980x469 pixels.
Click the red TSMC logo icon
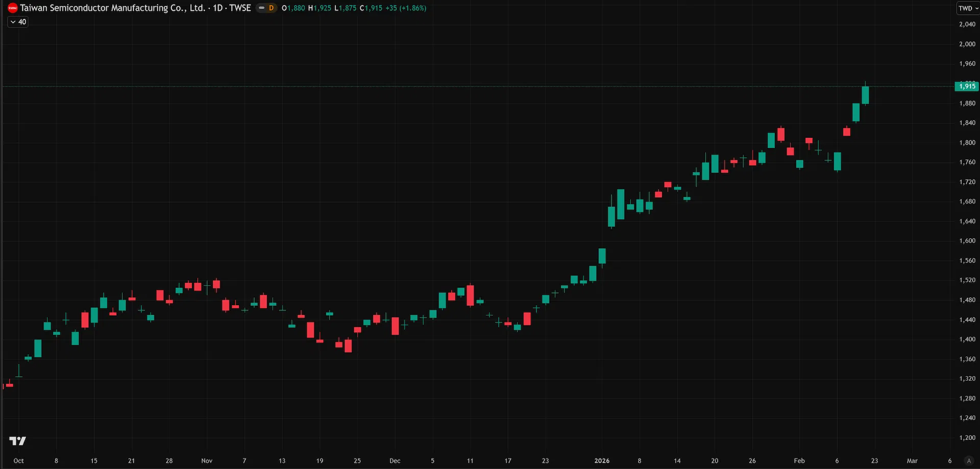click(x=13, y=8)
